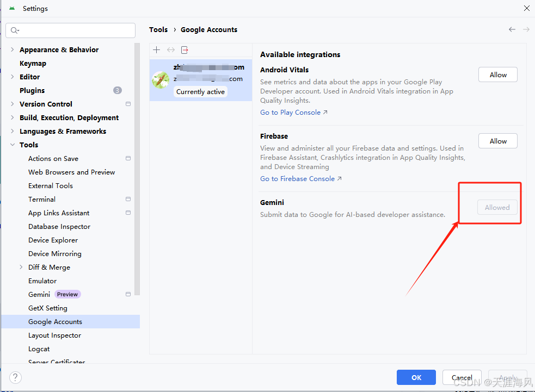The width and height of the screenshot is (535, 392).
Task: Select Database Inspector
Action: (x=59, y=226)
